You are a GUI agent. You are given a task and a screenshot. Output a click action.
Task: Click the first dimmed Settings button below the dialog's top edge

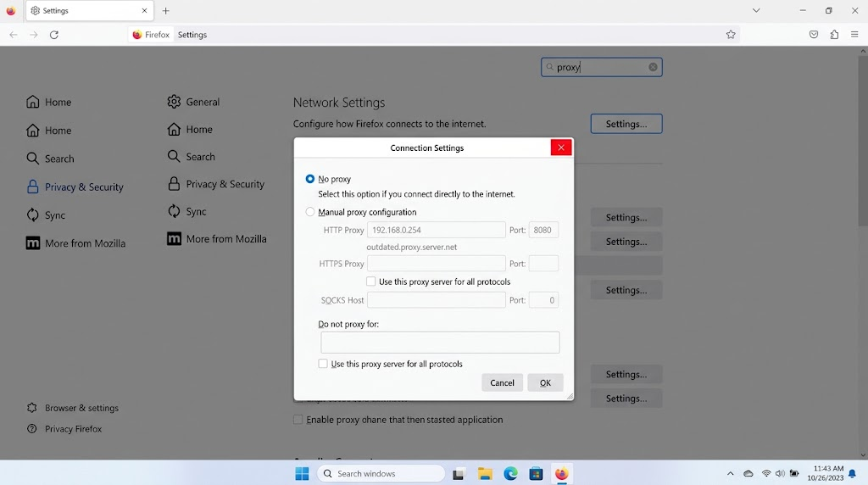click(x=626, y=218)
